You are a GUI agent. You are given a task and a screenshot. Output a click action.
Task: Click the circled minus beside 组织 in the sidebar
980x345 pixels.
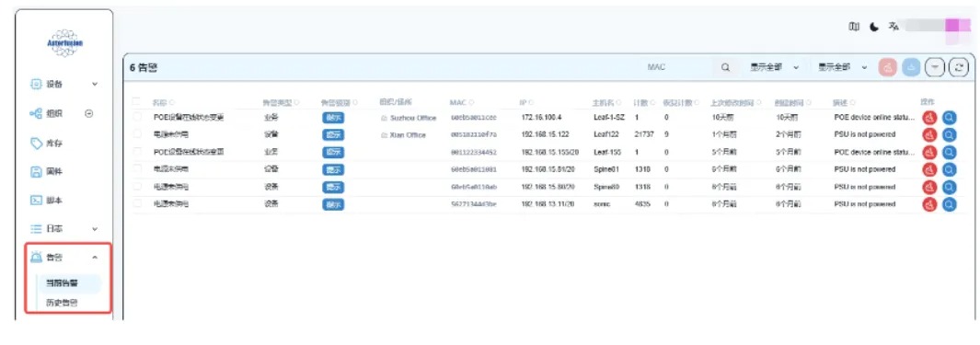click(88, 114)
